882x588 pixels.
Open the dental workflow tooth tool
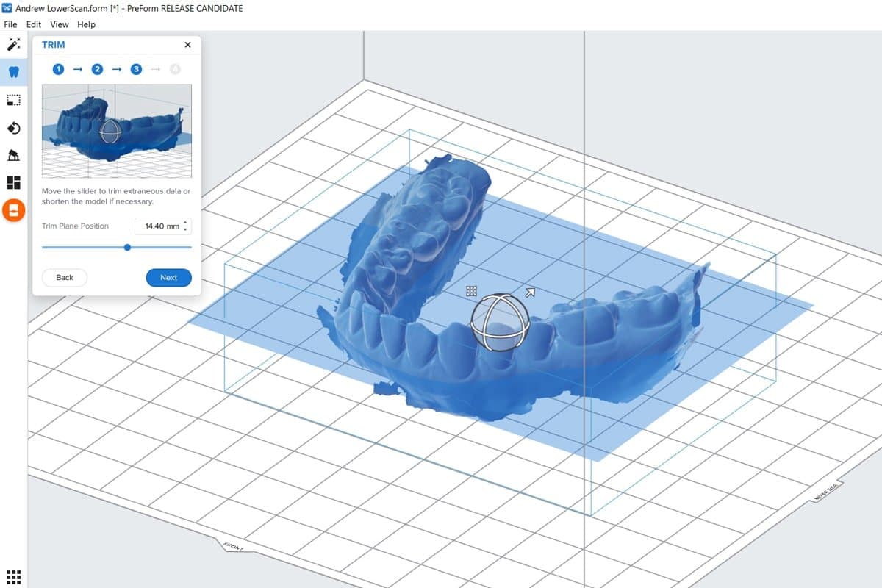[13, 71]
